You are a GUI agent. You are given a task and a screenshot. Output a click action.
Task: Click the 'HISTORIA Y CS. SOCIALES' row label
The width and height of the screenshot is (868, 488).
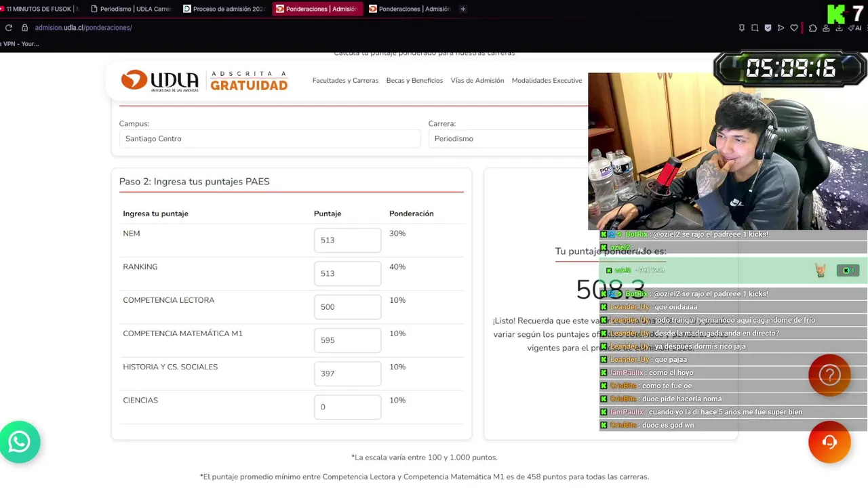click(170, 367)
